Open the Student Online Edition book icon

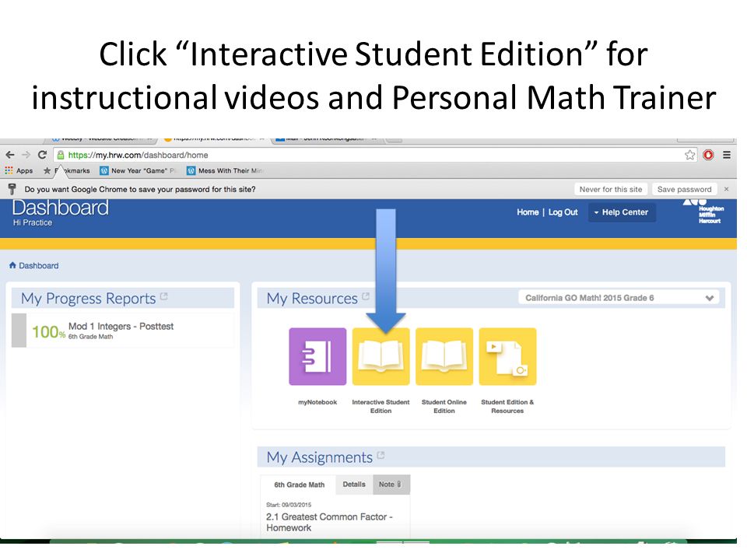444,356
